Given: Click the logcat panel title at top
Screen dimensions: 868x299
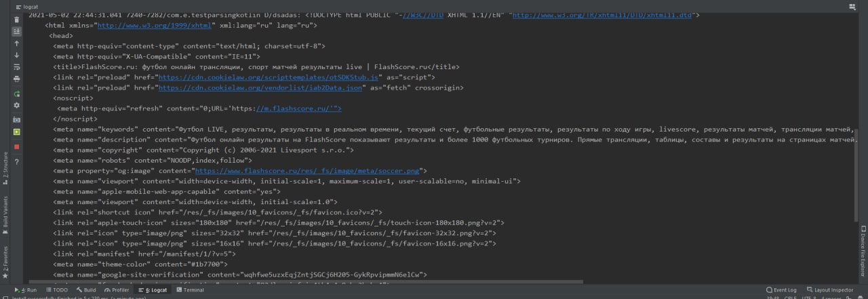Looking at the screenshot, I should point(26,6).
